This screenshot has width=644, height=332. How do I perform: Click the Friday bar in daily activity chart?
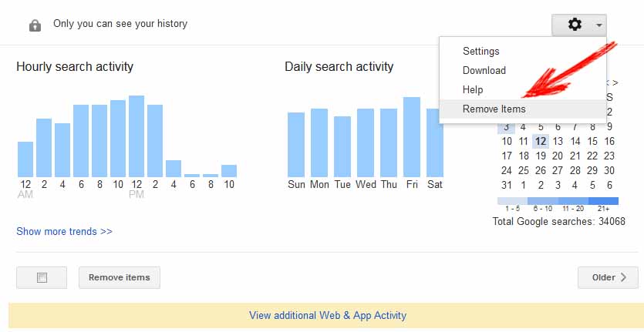[412, 137]
